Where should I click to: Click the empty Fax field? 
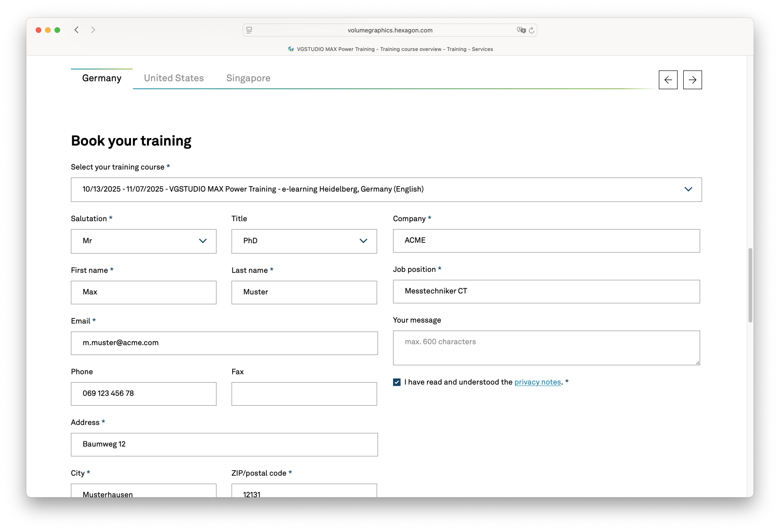pos(304,394)
